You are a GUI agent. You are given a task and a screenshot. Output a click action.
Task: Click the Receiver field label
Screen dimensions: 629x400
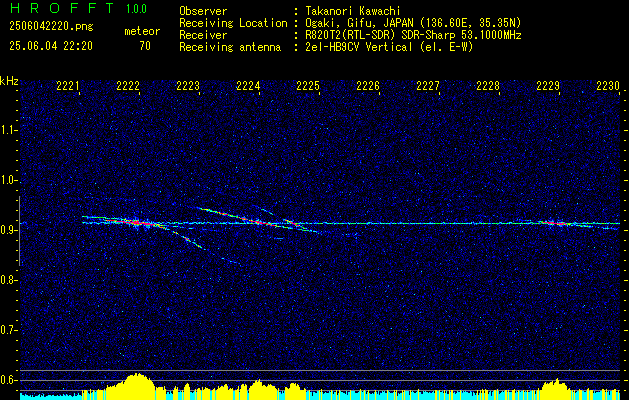pyautogui.click(x=203, y=35)
